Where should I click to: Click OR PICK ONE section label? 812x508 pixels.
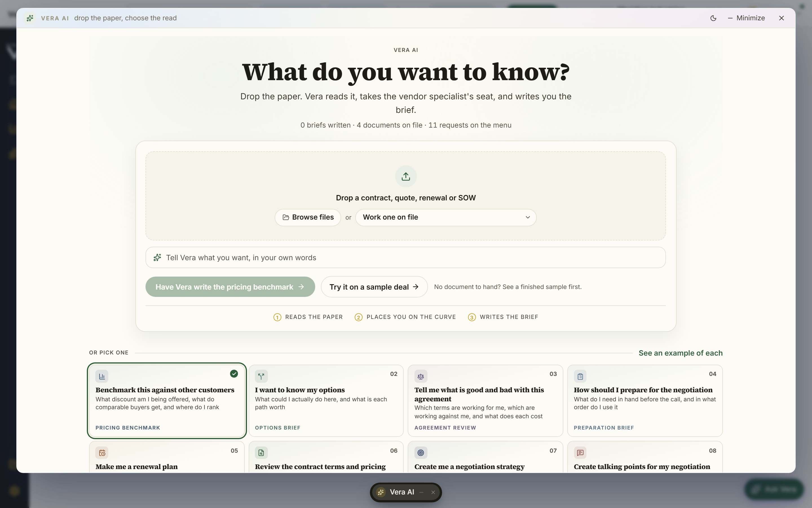pos(109,353)
